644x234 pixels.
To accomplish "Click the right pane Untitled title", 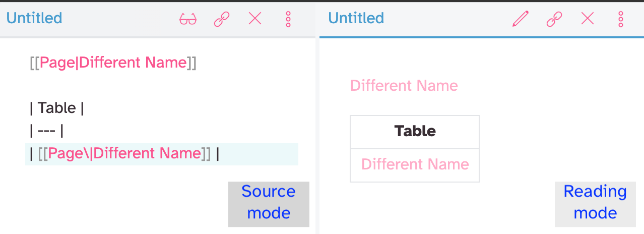I will (356, 18).
